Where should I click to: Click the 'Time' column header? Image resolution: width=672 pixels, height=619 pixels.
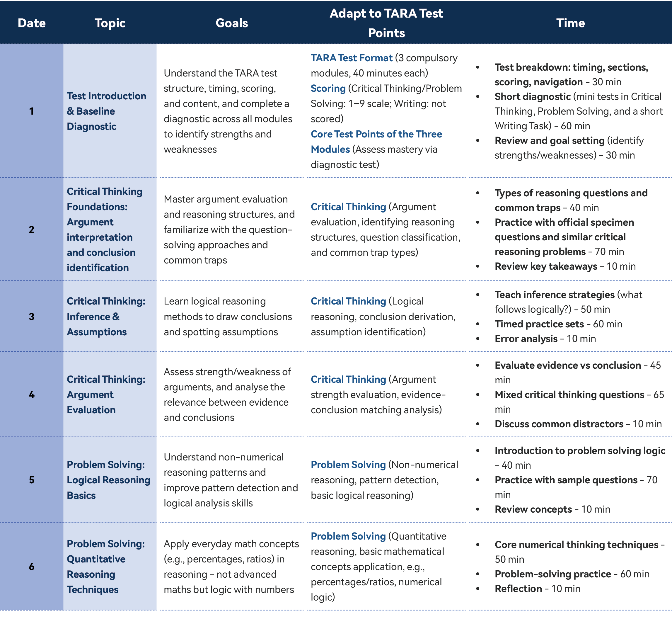pos(570,23)
